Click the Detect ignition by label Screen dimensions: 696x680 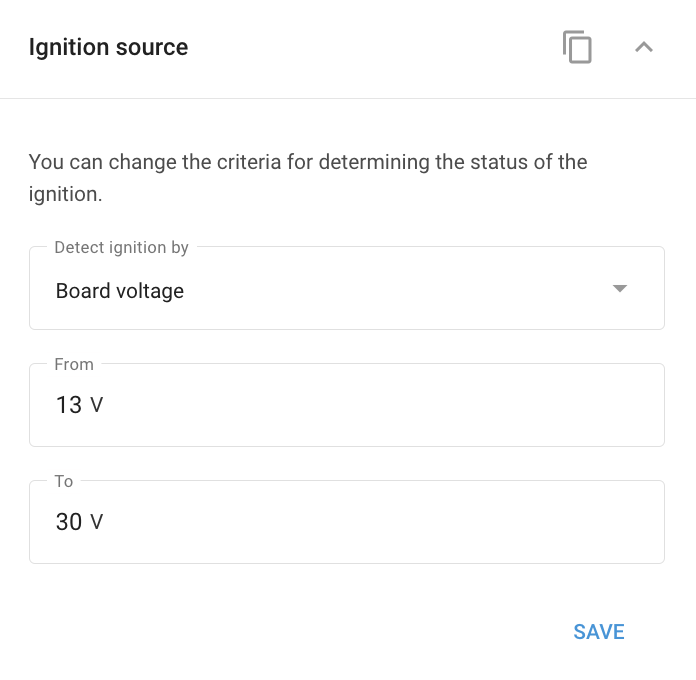121,248
